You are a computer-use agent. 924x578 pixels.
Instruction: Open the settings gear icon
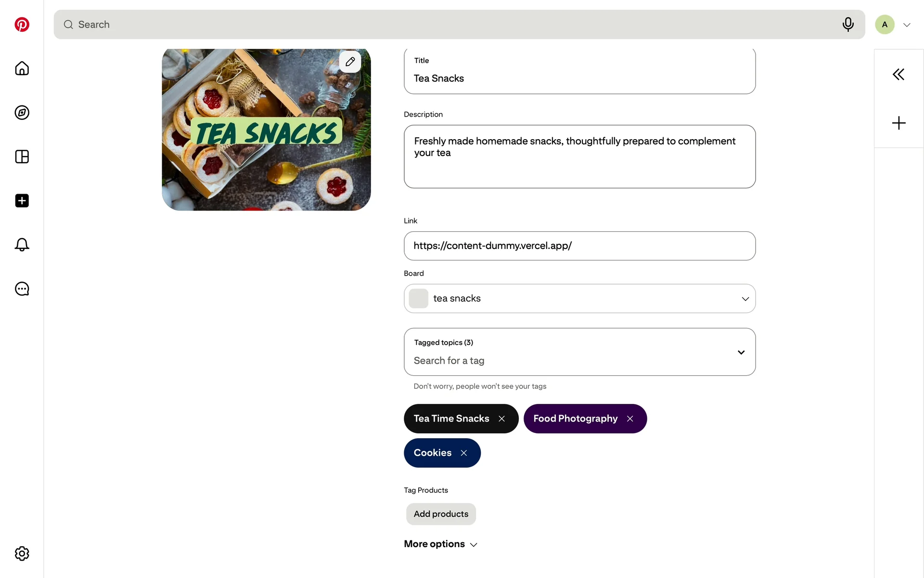(x=22, y=553)
